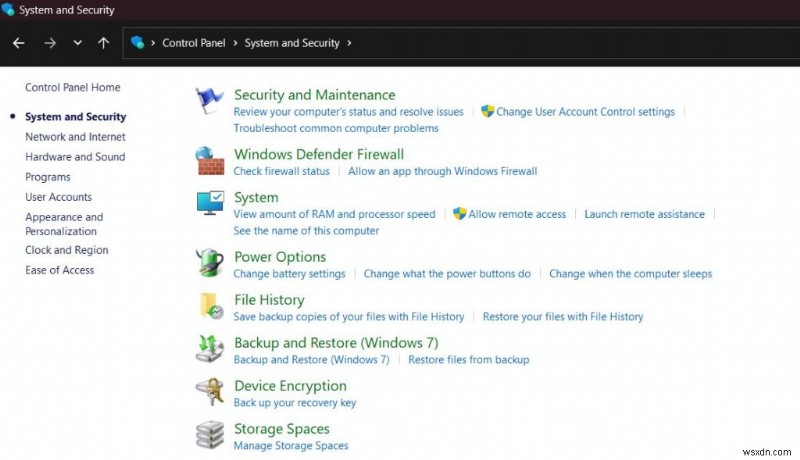Click Change User Account Control settings
The height and width of the screenshot is (460, 800).
pyautogui.click(x=585, y=112)
